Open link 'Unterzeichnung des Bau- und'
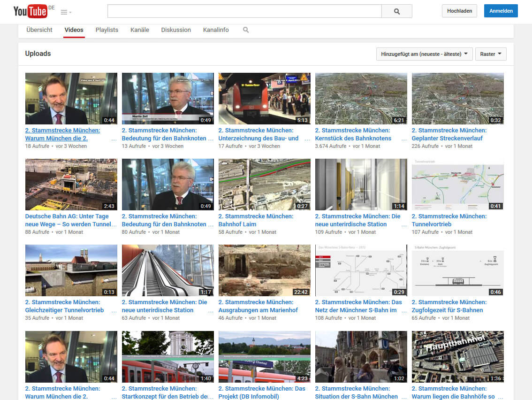Image resolution: width=532 pixels, height=400 pixels. pyautogui.click(x=258, y=138)
